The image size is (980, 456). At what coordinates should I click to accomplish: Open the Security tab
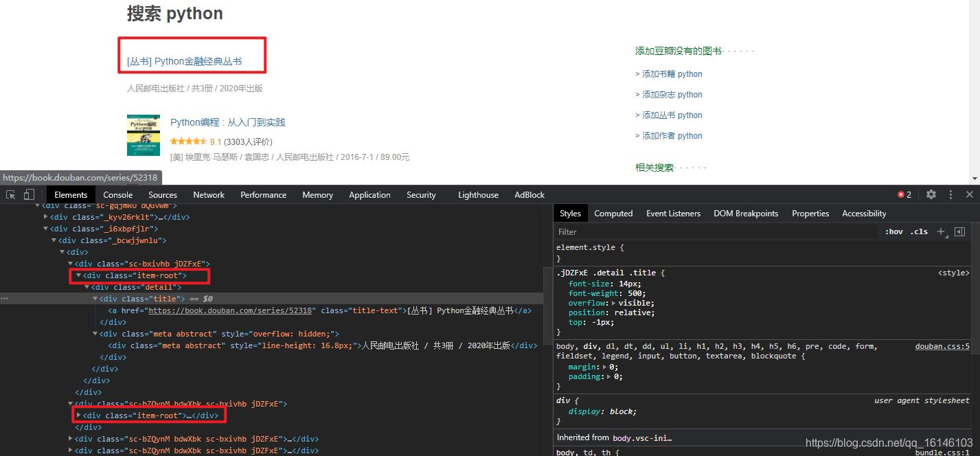(x=421, y=195)
